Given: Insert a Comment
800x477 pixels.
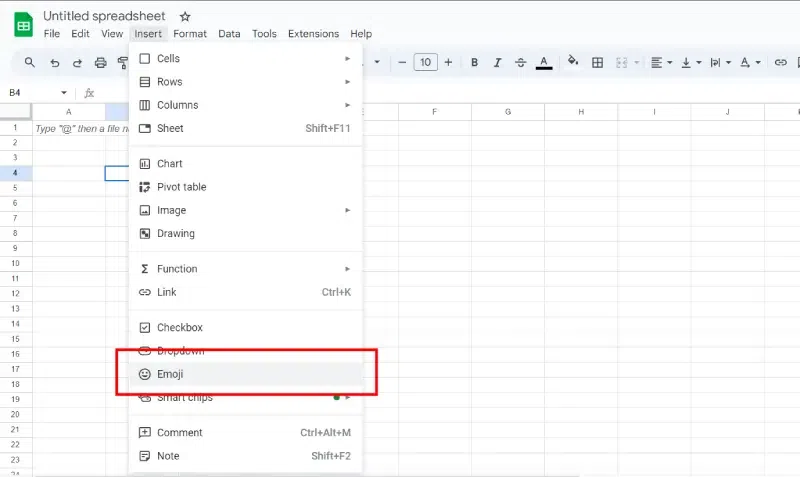Looking at the screenshot, I should (245, 433).
